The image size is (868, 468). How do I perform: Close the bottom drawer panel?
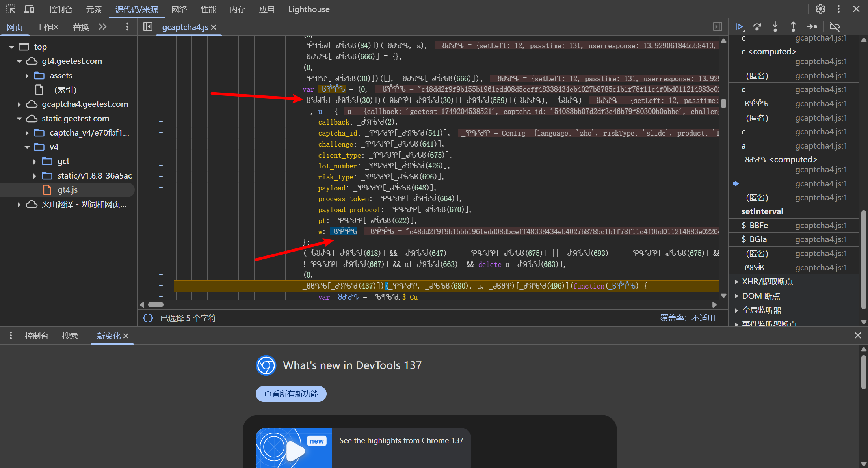[x=858, y=336]
